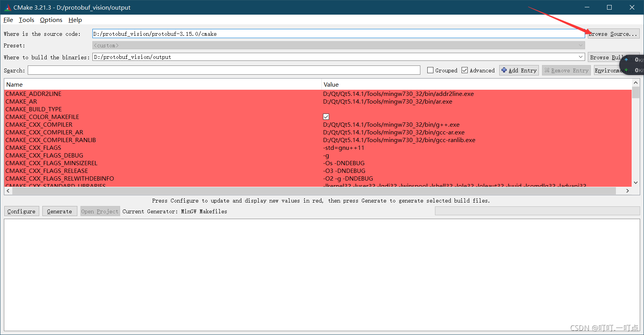The height and width of the screenshot is (335, 644).
Task: Click the Value column header
Action: coord(477,84)
